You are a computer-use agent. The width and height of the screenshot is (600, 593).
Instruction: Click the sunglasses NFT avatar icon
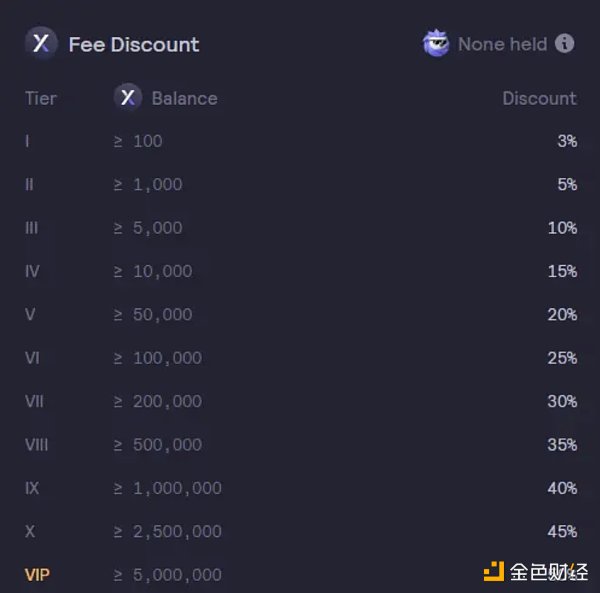coord(436,44)
